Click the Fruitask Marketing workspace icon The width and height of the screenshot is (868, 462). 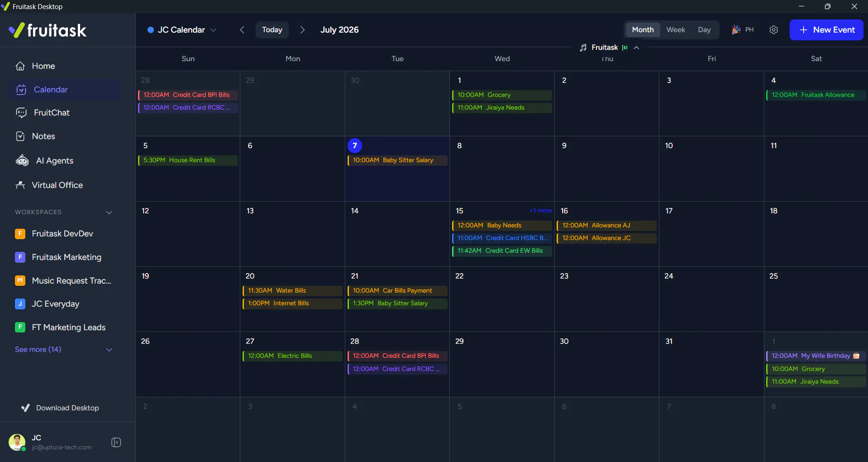(20, 257)
